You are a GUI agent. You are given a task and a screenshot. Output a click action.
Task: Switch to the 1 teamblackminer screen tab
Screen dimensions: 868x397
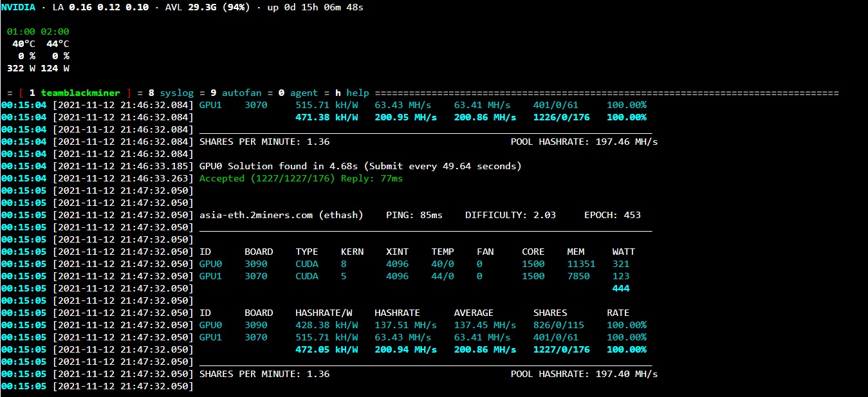click(75, 93)
